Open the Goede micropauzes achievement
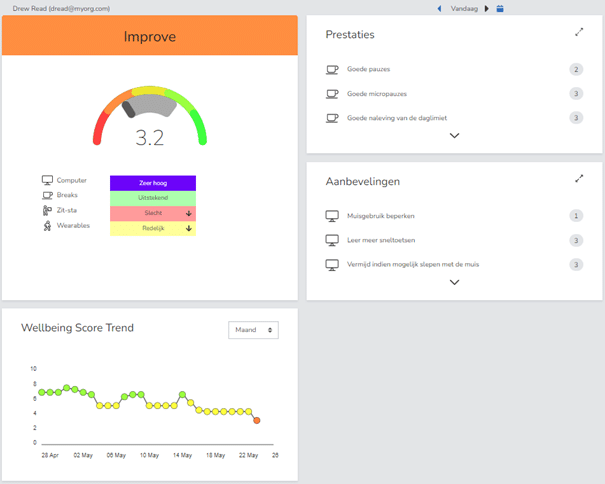Viewport: 605px width, 484px height. coord(454,94)
